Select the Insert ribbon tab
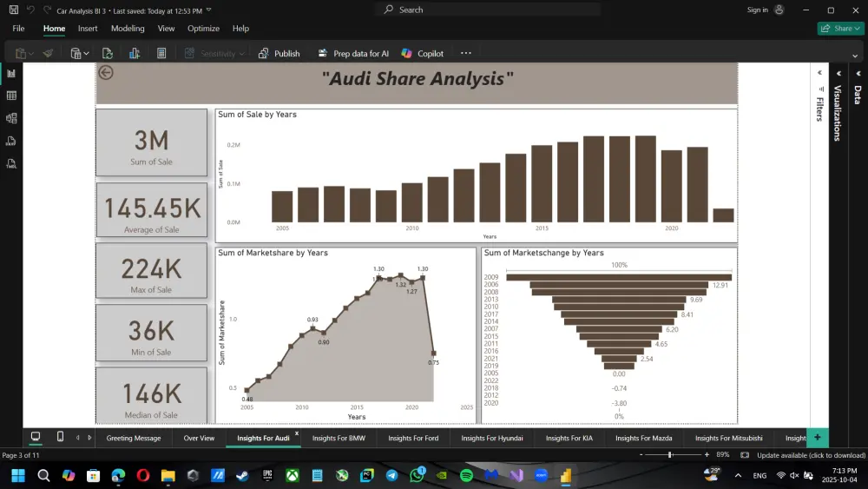Screen dimensions: 868x489 click(88, 29)
